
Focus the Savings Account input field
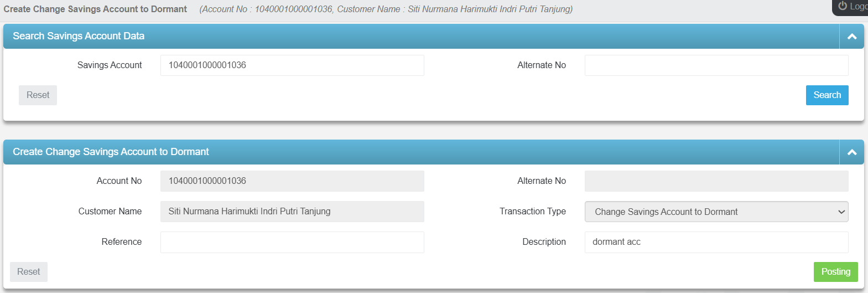click(292, 65)
